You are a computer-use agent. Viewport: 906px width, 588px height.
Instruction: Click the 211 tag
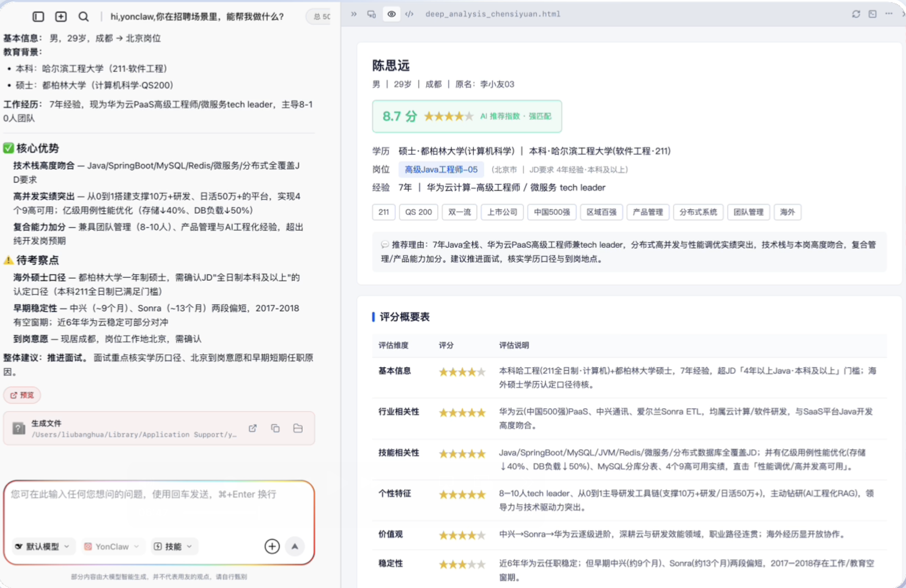tap(384, 212)
